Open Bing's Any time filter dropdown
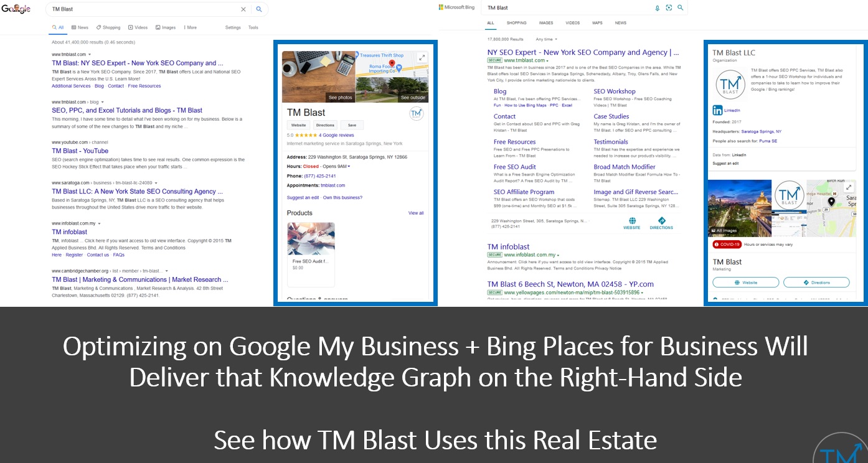 click(546, 39)
